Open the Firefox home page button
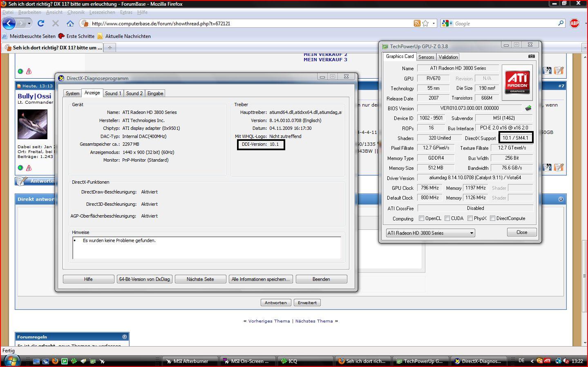This screenshot has width=588, height=367. (x=70, y=23)
